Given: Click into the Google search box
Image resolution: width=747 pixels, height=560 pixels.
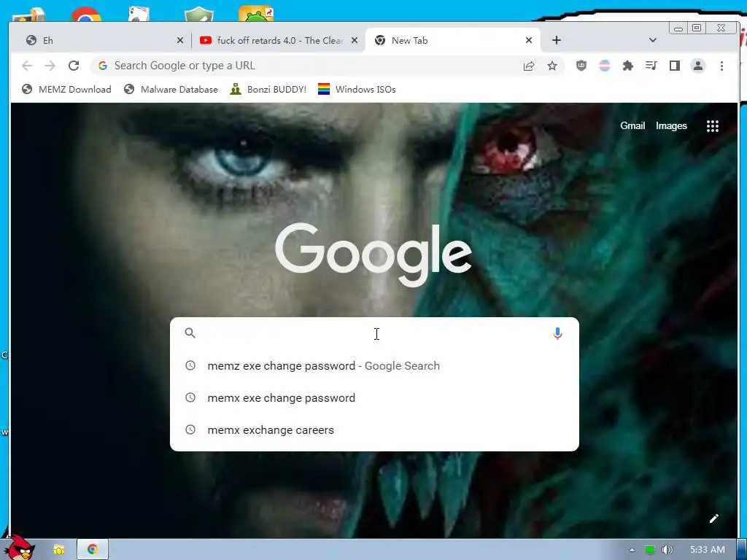Looking at the screenshot, I should (374, 333).
